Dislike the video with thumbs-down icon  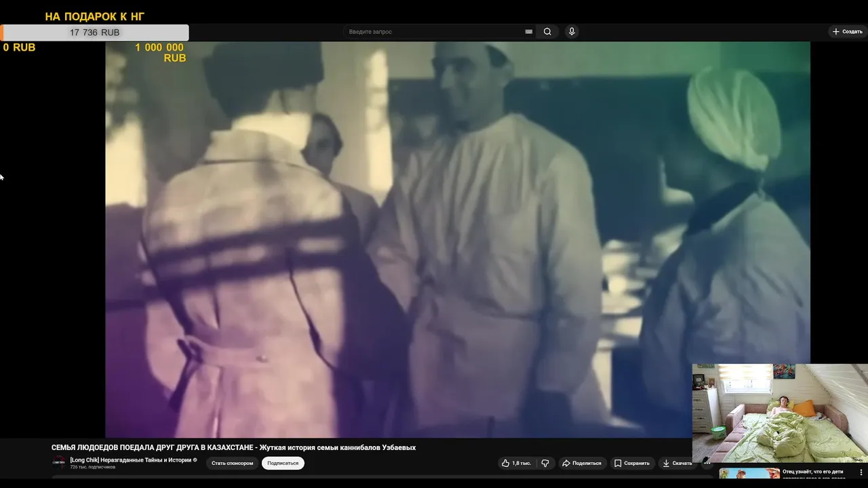(545, 464)
